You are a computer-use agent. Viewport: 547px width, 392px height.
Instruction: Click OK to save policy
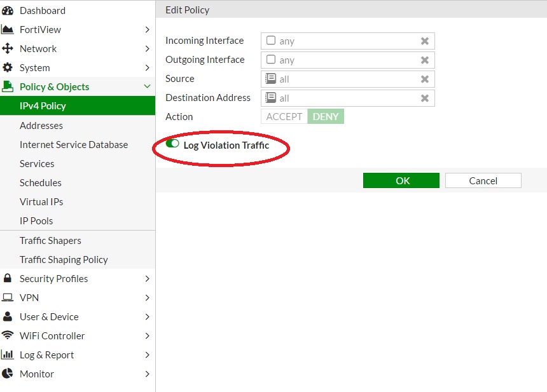pos(401,180)
